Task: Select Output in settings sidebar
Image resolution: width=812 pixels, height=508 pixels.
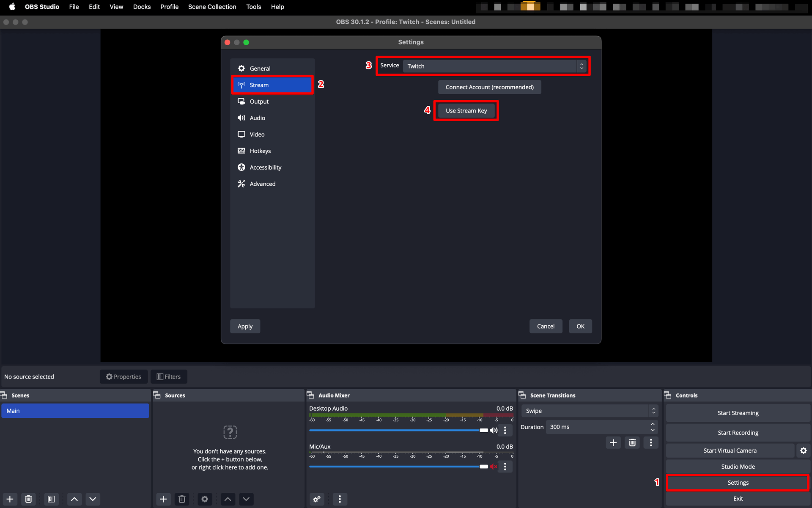Action: click(259, 102)
